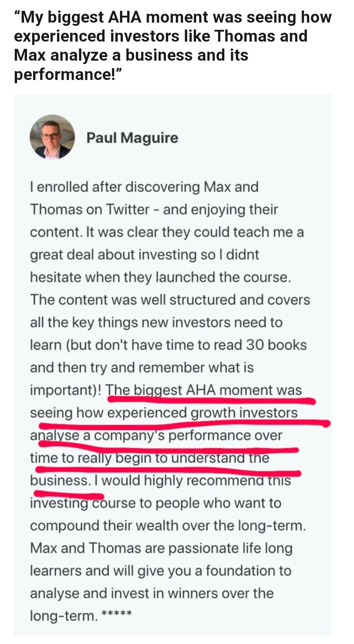Viewport: 354px width, 644px height.
Task: Click the underlined "The biggest AHA moment was" text
Action: (205, 390)
